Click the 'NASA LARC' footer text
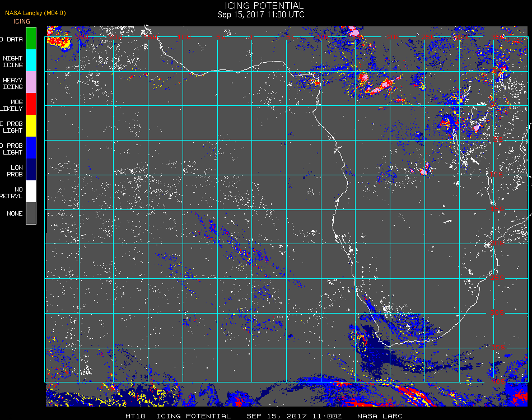 coord(380,416)
